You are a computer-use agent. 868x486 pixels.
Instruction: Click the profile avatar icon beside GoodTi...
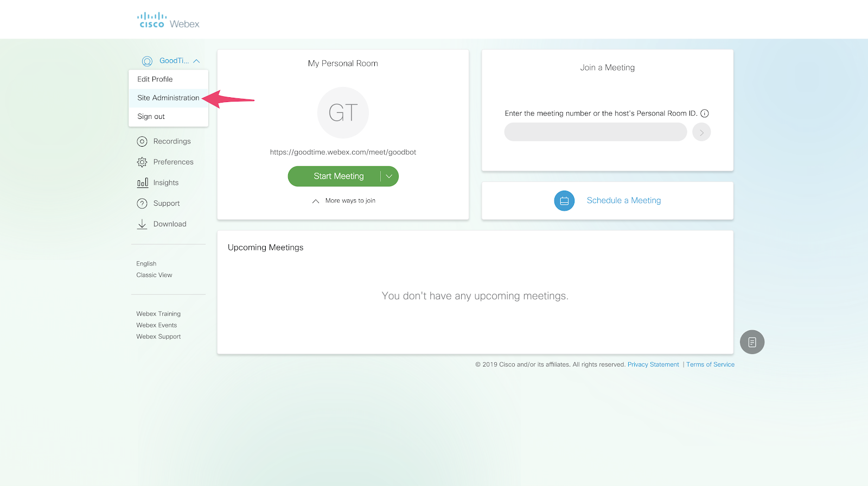(147, 61)
